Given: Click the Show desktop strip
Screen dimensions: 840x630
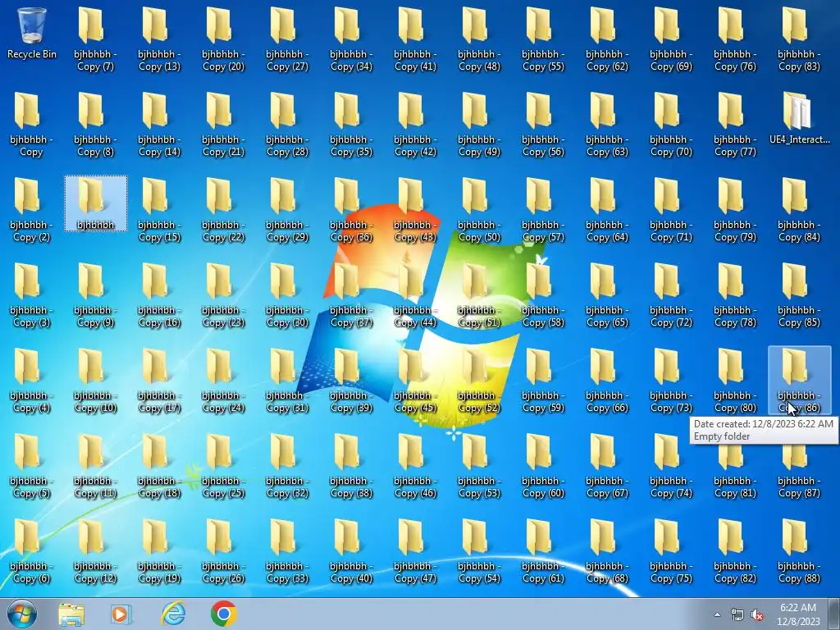Looking at the screenshot, I should tap(834, 614).
